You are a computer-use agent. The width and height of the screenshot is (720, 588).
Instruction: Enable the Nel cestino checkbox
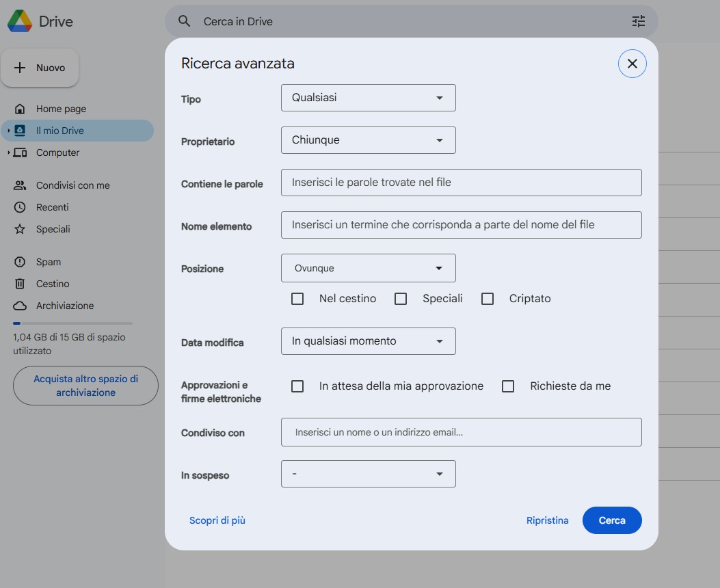[297, 299]
